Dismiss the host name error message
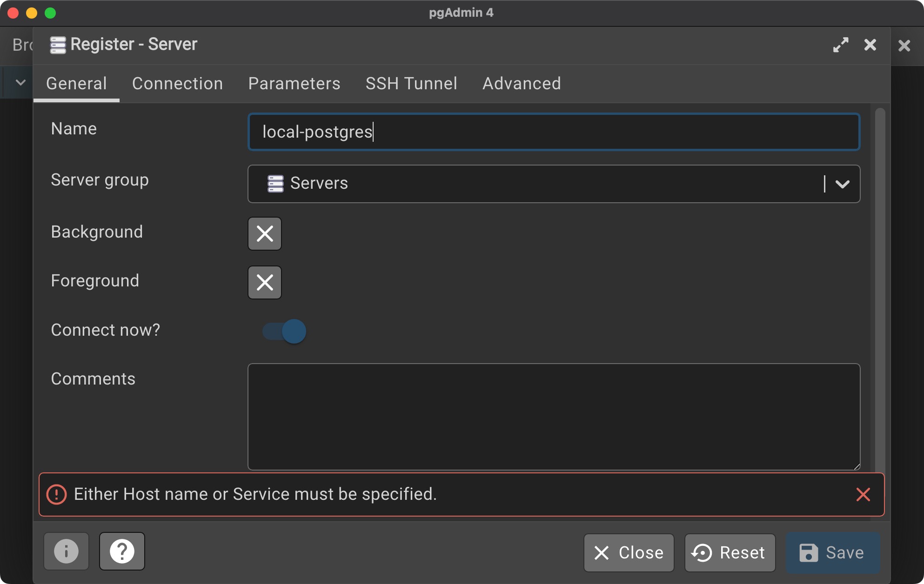This screenshot has height=584, width=924. [863, 494]
